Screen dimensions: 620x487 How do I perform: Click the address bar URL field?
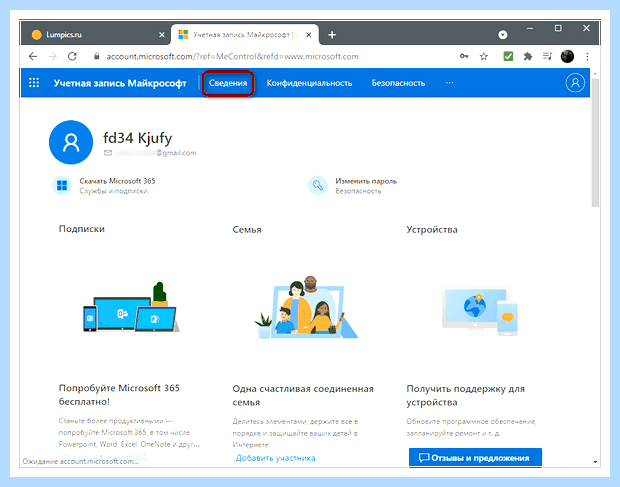tap(232, 57)
